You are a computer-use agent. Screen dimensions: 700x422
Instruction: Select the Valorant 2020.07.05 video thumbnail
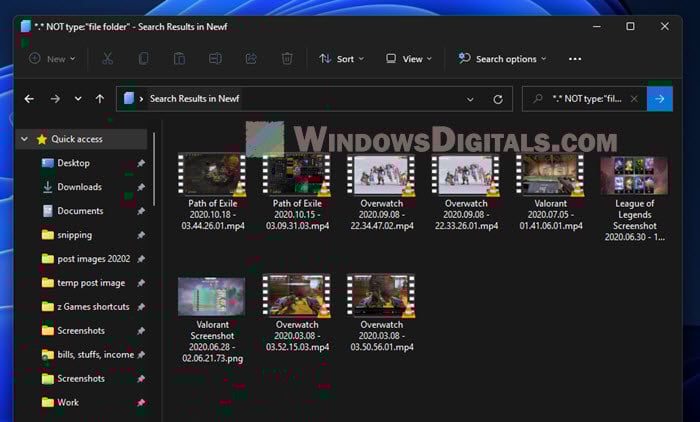[x=550, y=175]
